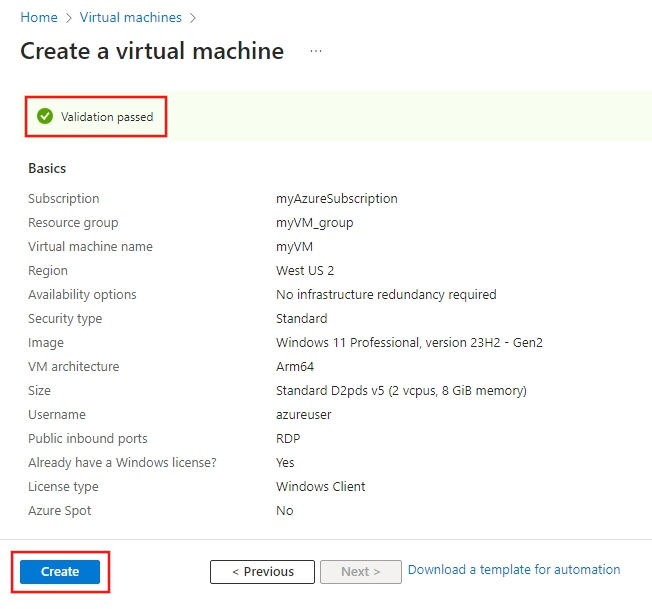Open the ellipsis more options menu
This screenshot has height=609, width=652.
(x=316, y=51)
